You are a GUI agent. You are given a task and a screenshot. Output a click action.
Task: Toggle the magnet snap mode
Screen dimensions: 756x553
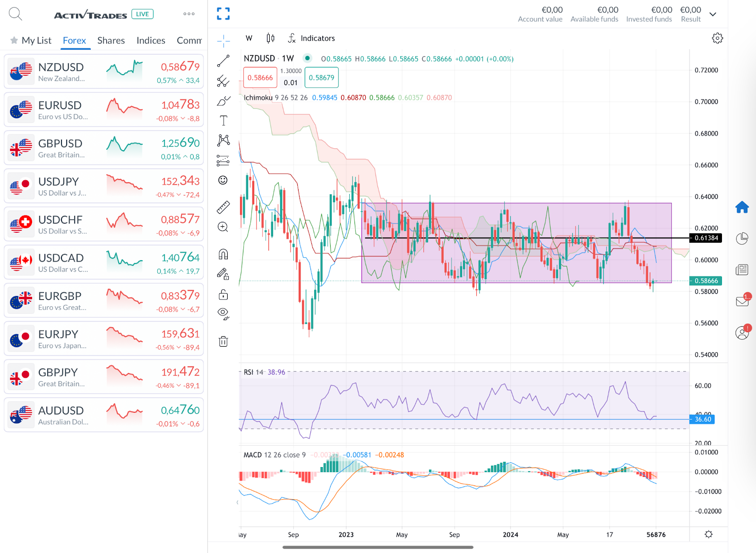223,254
